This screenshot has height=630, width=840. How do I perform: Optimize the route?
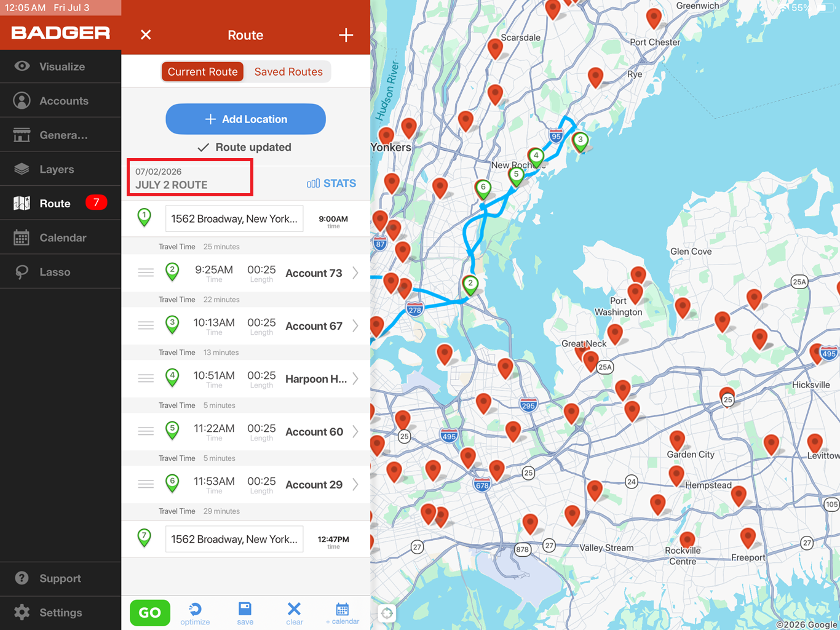(195, 613)
